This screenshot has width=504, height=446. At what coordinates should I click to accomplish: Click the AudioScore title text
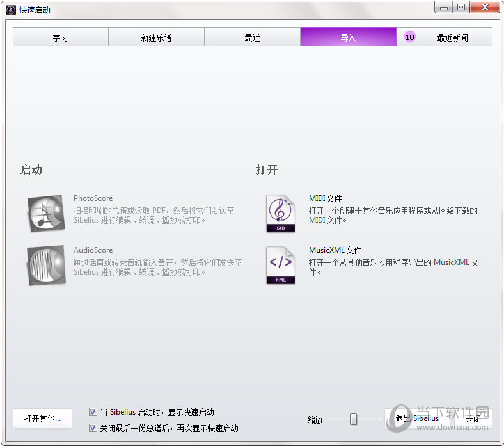tap(93, 250)
